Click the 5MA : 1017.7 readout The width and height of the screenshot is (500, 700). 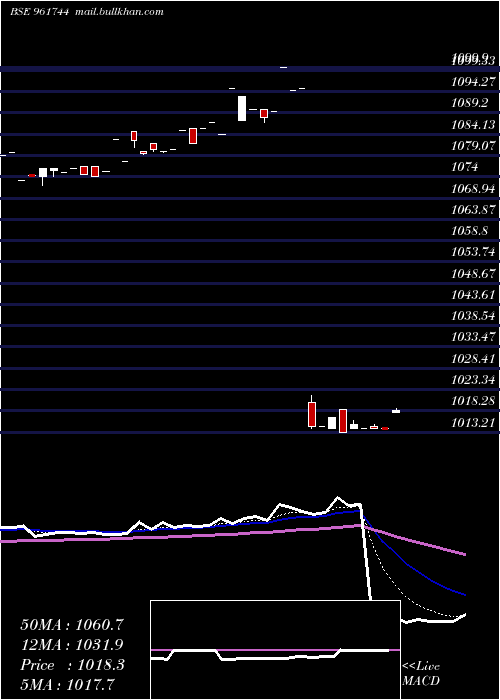(x=67, y=684)
